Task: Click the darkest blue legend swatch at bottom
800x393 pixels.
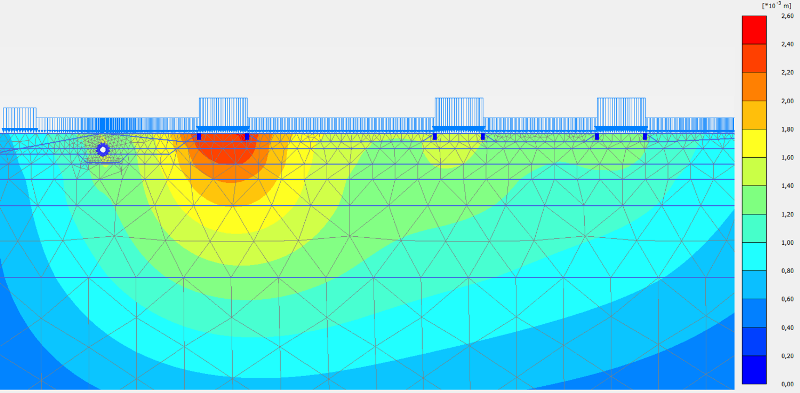Action: [754, 370]
